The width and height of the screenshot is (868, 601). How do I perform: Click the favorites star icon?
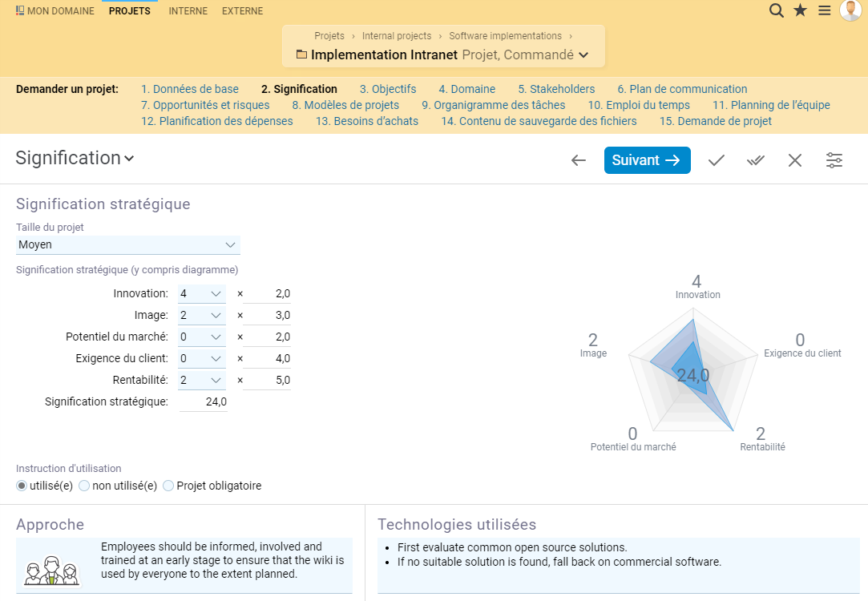[x=801, y=10]
